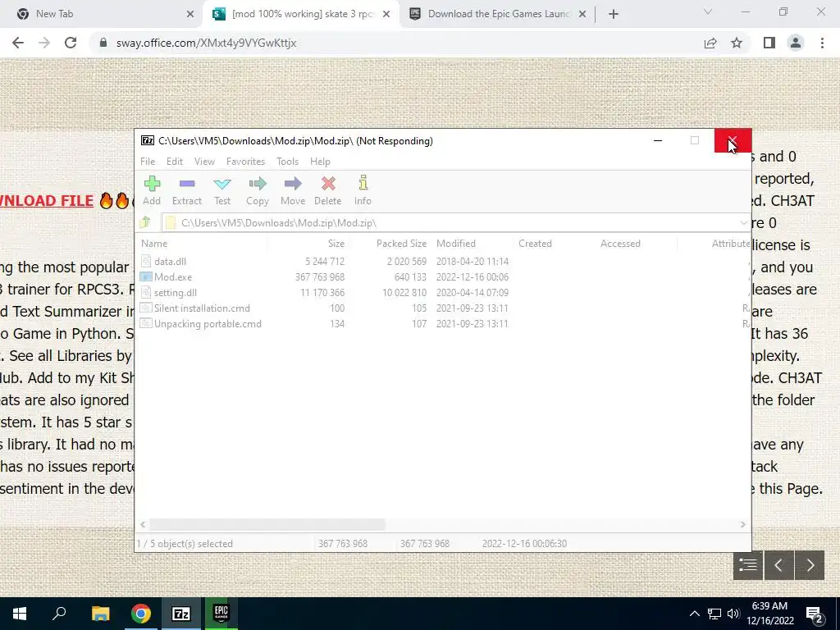Image resolution: width=840 pixels, height=630 pixels.
Task: Open the Edit menu
Action: pyautogui.click(x=175, y=162)
